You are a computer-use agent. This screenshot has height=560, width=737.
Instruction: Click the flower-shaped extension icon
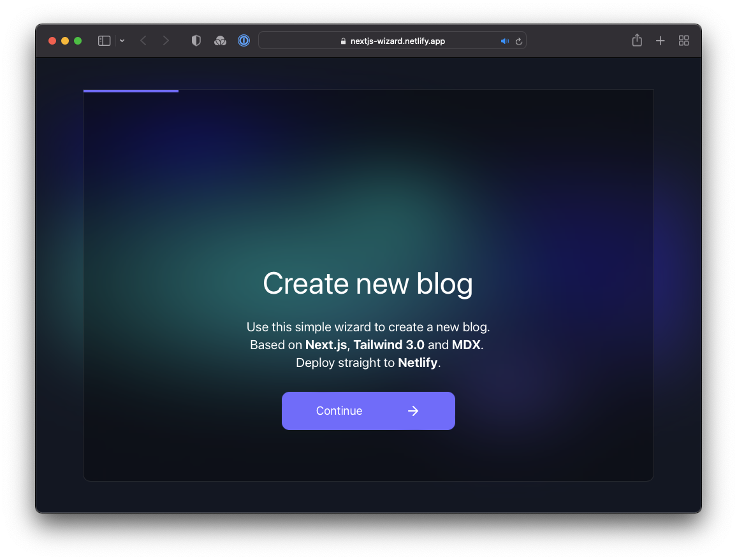click(220, 40)
